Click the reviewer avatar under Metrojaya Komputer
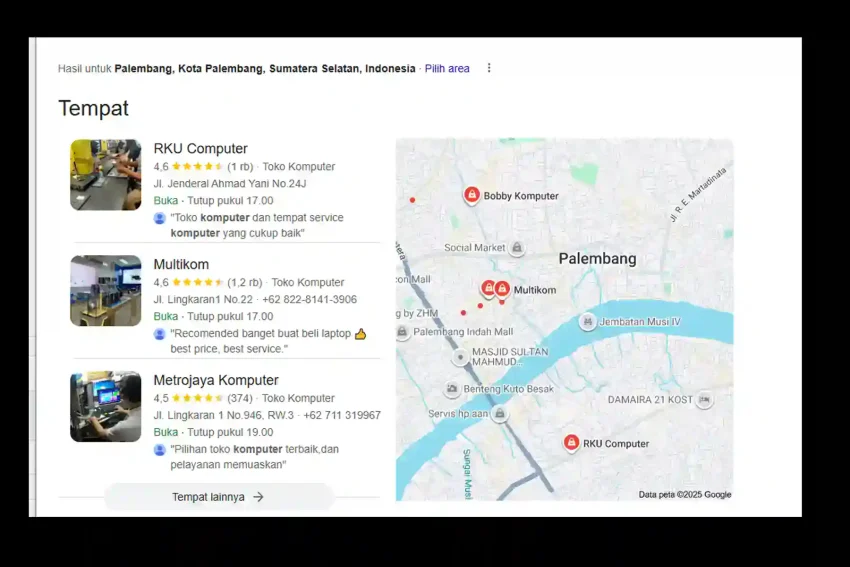 (x=159, y=450)
